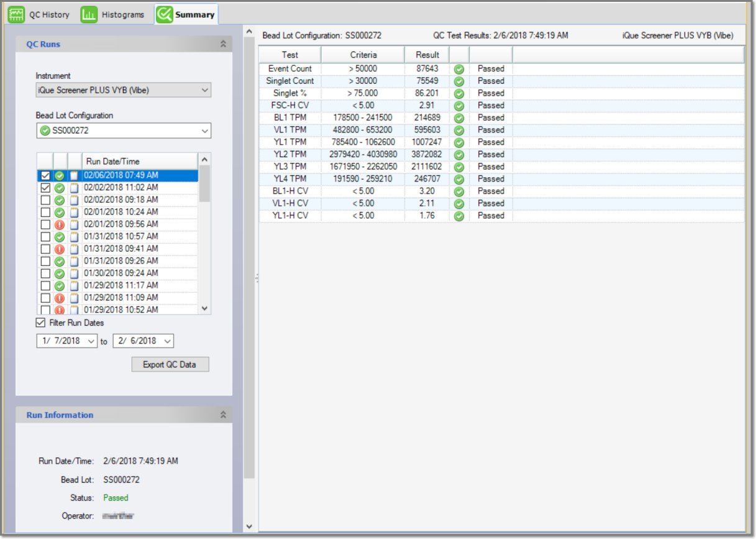Check the 01/31/2018 09:26 AM run checkbox
The height and width of the screenshot is (539, 756).
45,261
